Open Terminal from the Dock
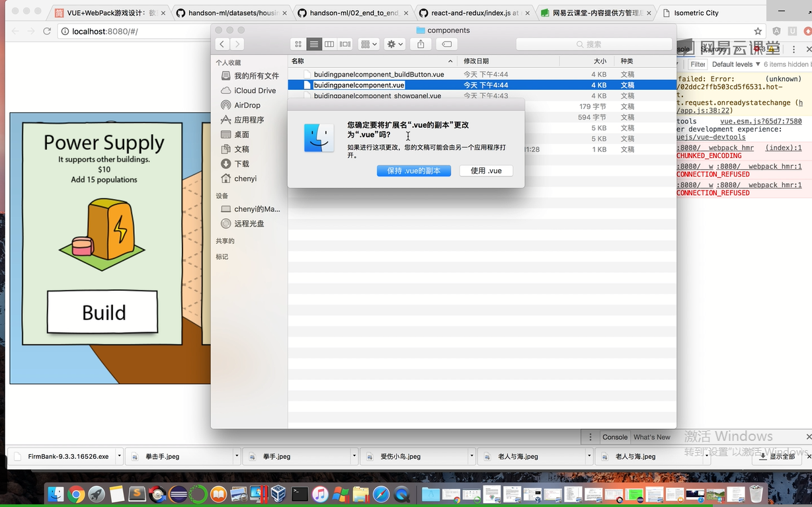The height and width of the screenshot is (507, 812). [300, 494]
